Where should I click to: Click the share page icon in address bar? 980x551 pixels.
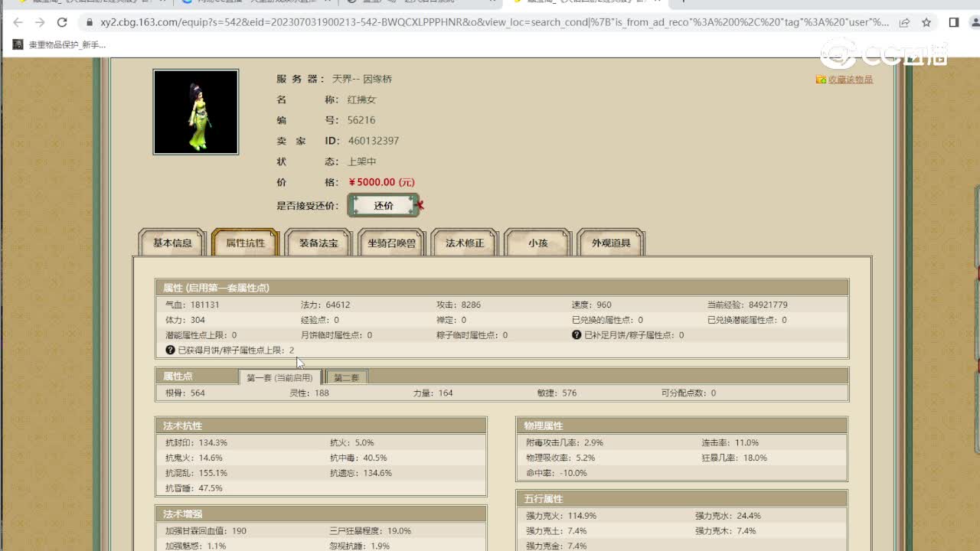[x=904, y=23]
